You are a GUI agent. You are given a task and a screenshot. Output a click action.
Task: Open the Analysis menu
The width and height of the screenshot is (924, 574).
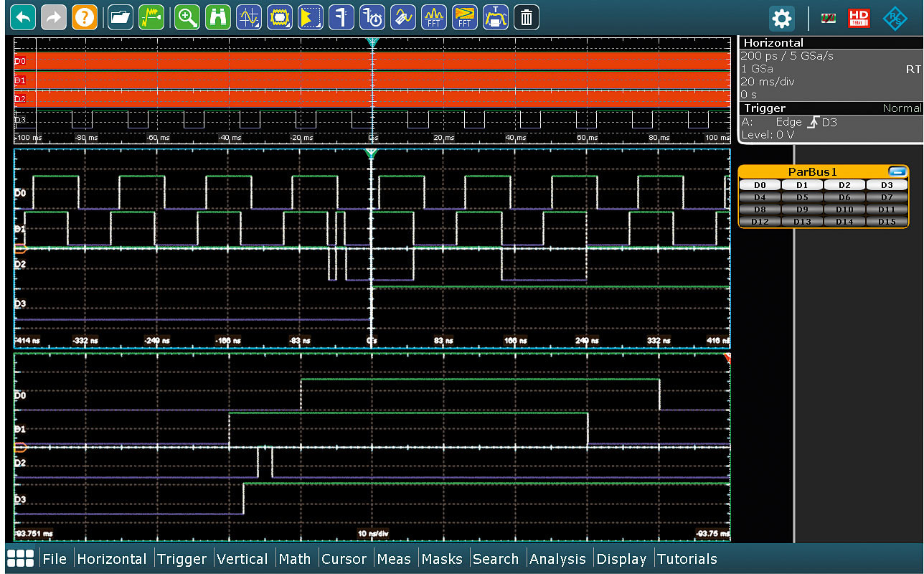[x=558, y=558]
